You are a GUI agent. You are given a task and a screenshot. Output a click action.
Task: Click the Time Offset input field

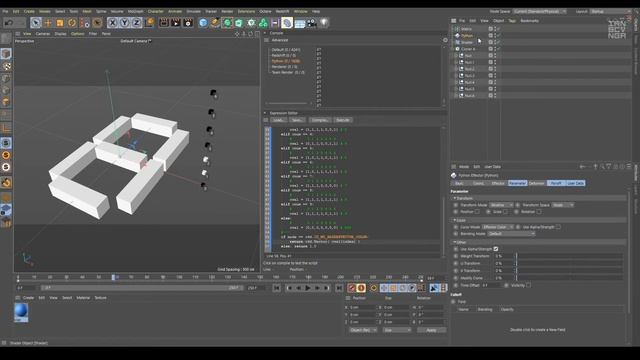492,285
